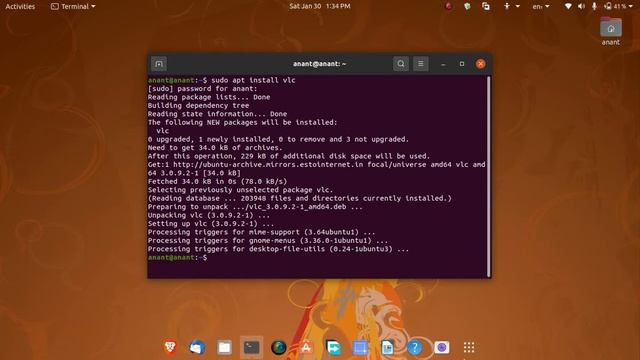Open the Terminal app menu in top bar
Image resolution: width=640 pixels, height=360 pixels.
pyautogui.click(x=73, y=6)
